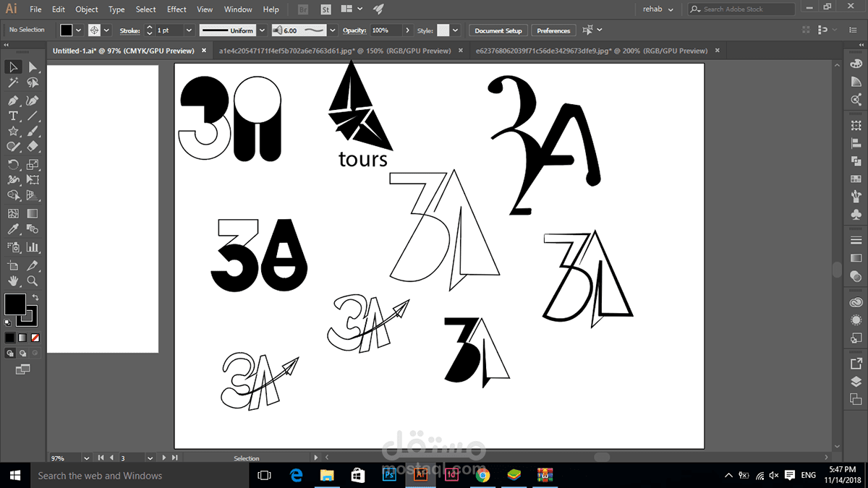Select the Direct Selection tool
This screenshot has height=488, width=868.
point(33,67)
